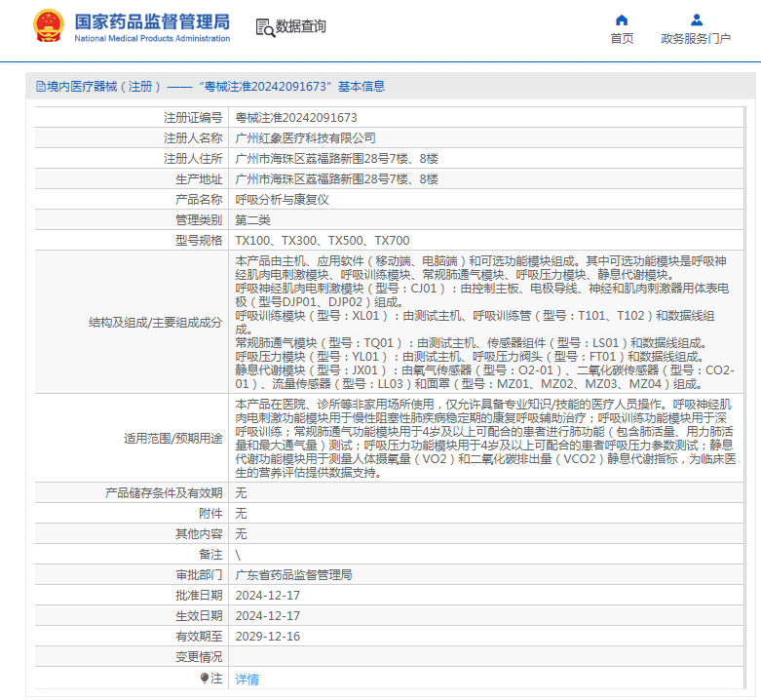Open 政务服务门户 text link
The width and height of the screenshot is (761, 700).
tap(696, 39)
